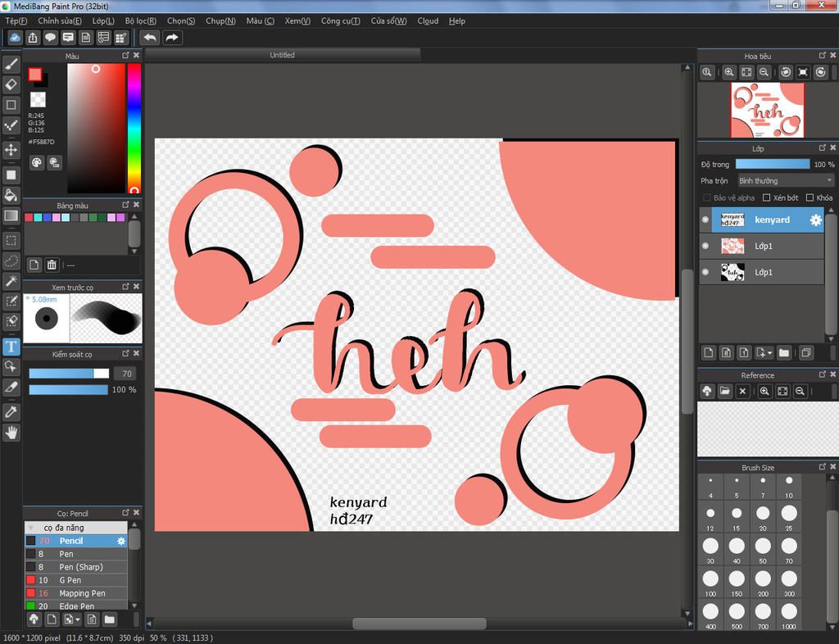The image size is (839, 644).
Task: Undock the Brush Size panel
Action: click(823, 467)
